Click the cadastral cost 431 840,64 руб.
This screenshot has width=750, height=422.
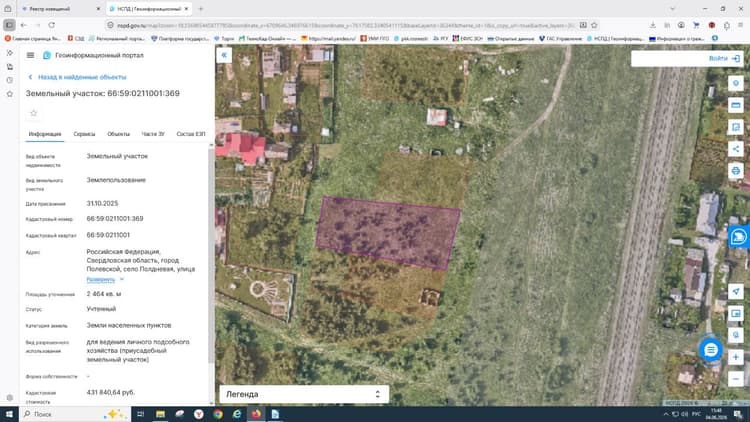110,392
